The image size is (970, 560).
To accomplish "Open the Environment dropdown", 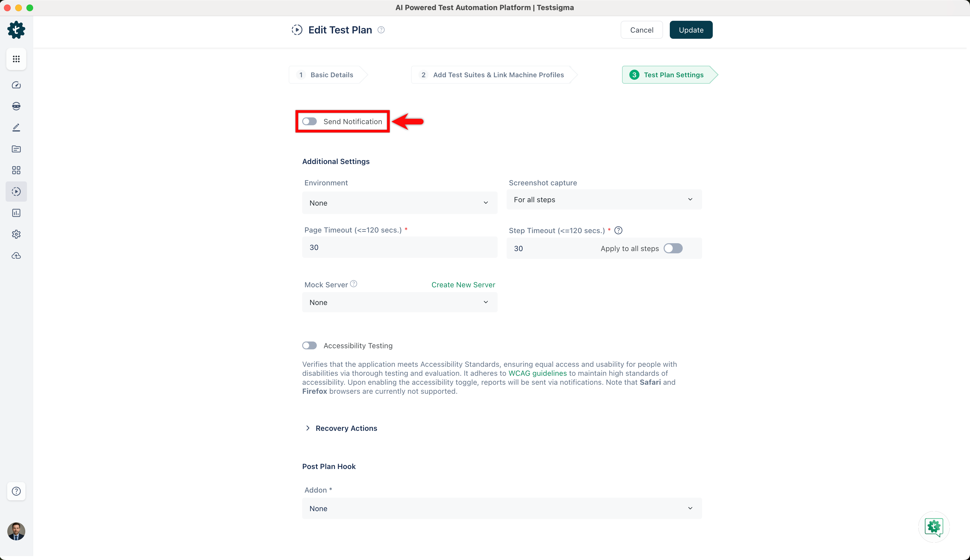I will click(x=400, y=203).
